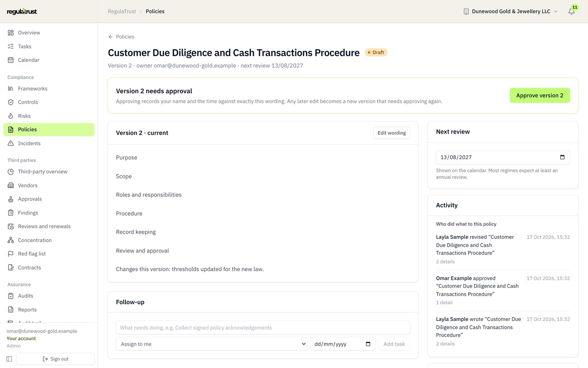Click the Next review date field 13/08/2027
The width and height of the screenshot is (588, 368).
tap(503, 157)
